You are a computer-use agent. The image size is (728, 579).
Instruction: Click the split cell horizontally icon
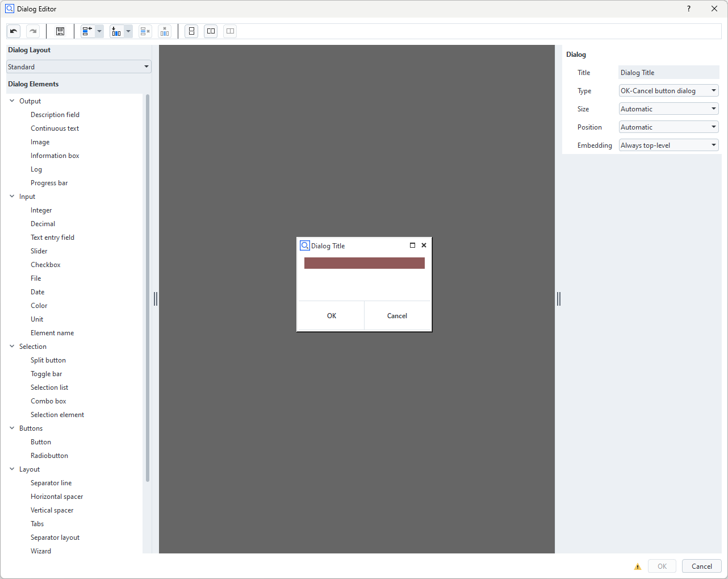click(211, 31)
